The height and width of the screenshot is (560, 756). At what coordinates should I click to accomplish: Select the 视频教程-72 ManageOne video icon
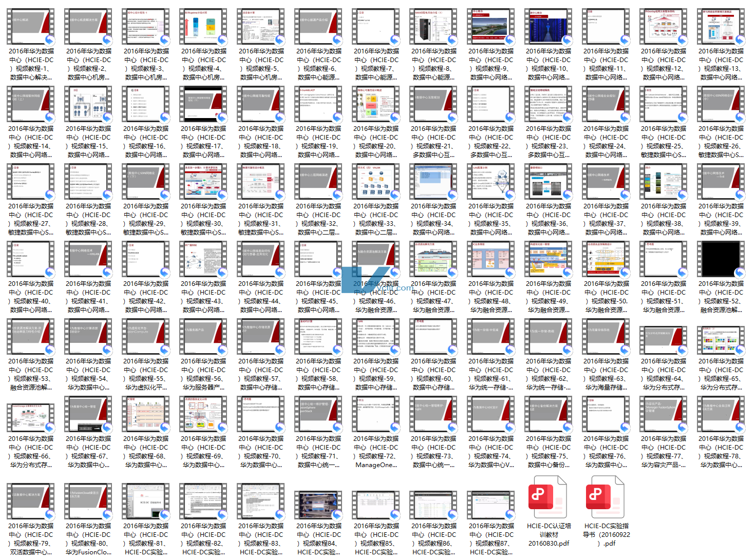click(x=376, y=414)
